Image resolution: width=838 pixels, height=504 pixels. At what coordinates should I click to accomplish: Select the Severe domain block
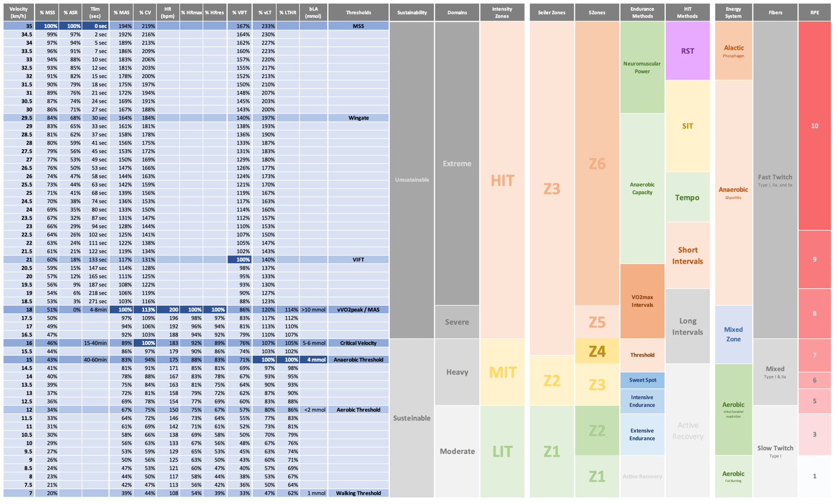click(457, 322)
